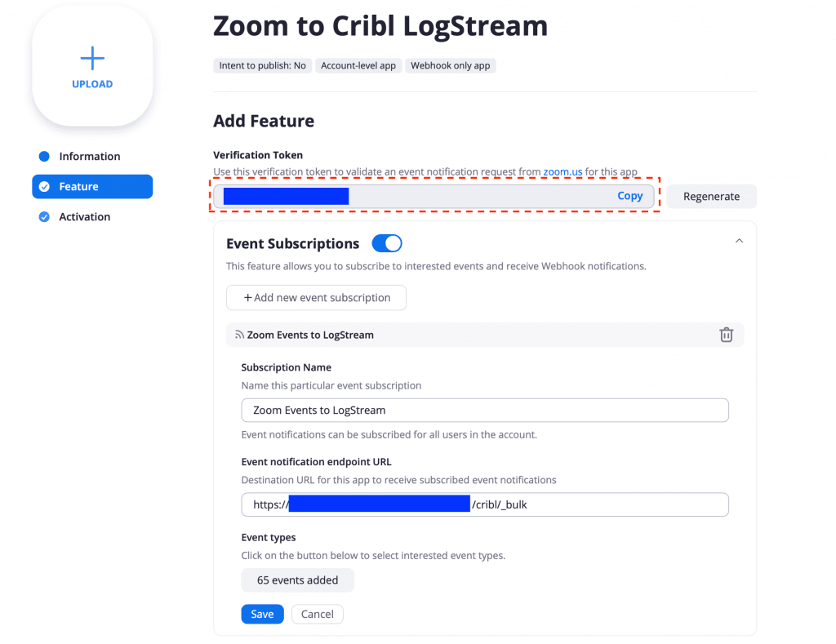Click the Subscription Name text field

484,410
